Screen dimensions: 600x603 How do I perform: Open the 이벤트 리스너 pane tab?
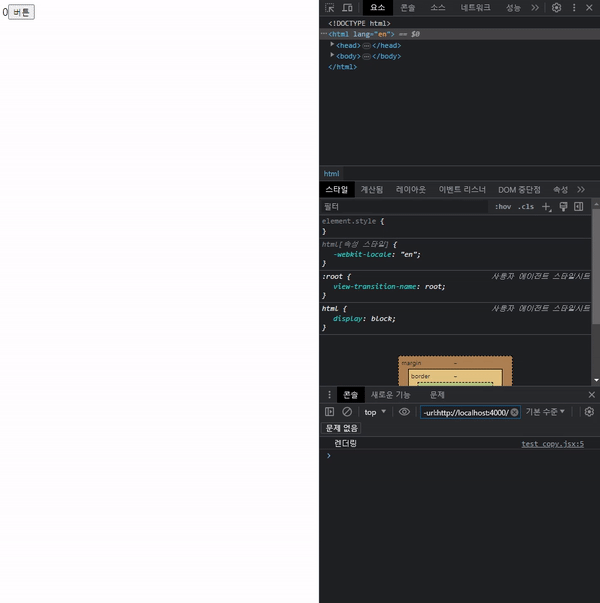pyautogui.click(x=462, y=190)
